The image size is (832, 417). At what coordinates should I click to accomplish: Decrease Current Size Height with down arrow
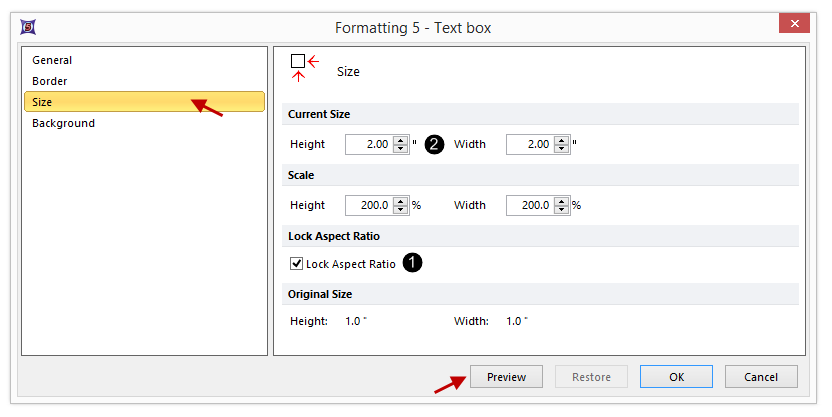tap(401, 149)
